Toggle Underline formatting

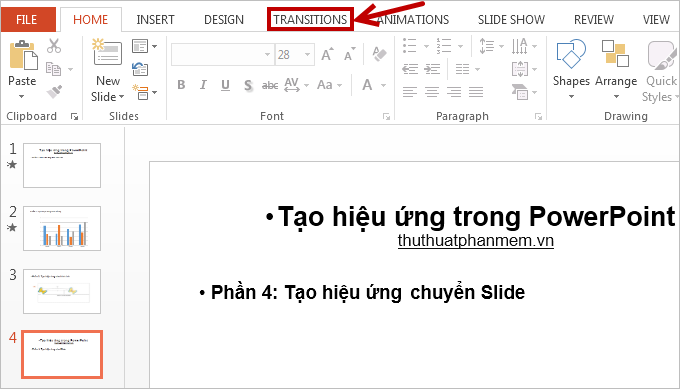pos(225,85)
